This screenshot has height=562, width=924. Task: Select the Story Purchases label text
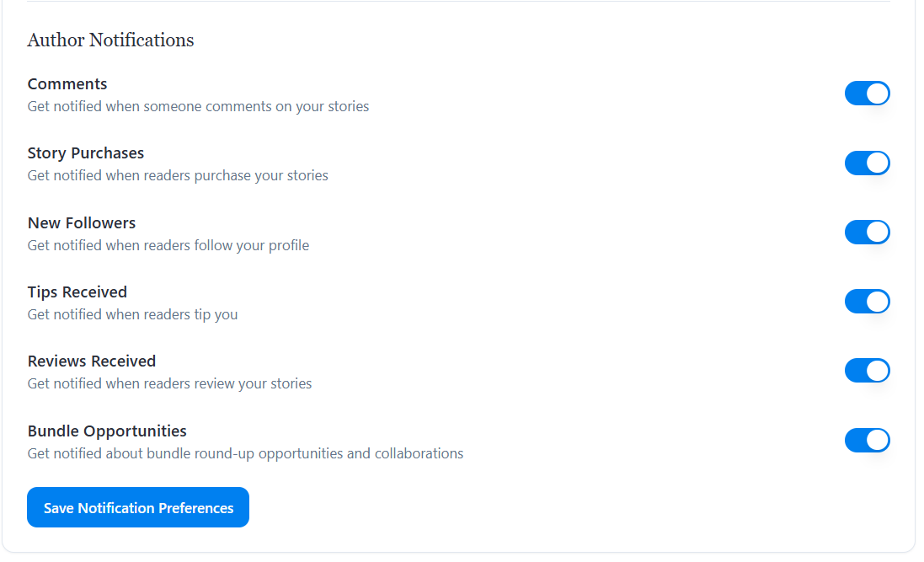[86, 153]
